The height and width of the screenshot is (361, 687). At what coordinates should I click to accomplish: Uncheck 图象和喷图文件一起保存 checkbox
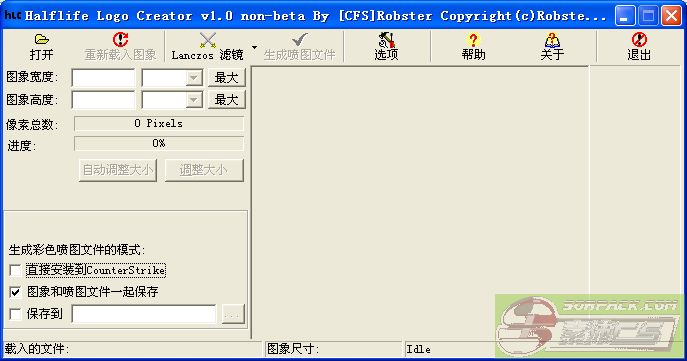coord(15,292)
